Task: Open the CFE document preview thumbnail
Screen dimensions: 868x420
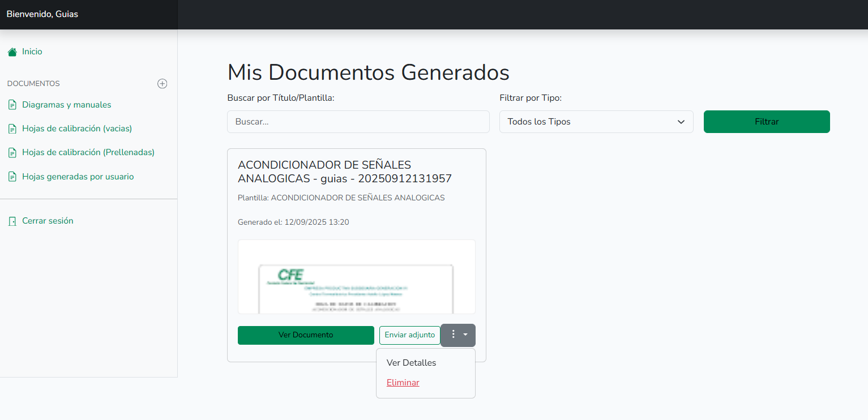Action: pos(356,277)
